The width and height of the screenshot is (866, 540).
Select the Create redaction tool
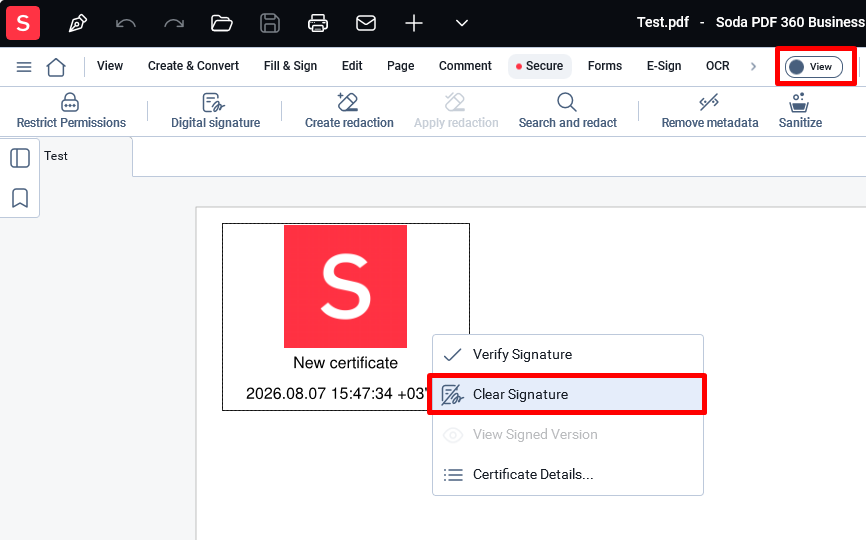(x=349, y=111)
